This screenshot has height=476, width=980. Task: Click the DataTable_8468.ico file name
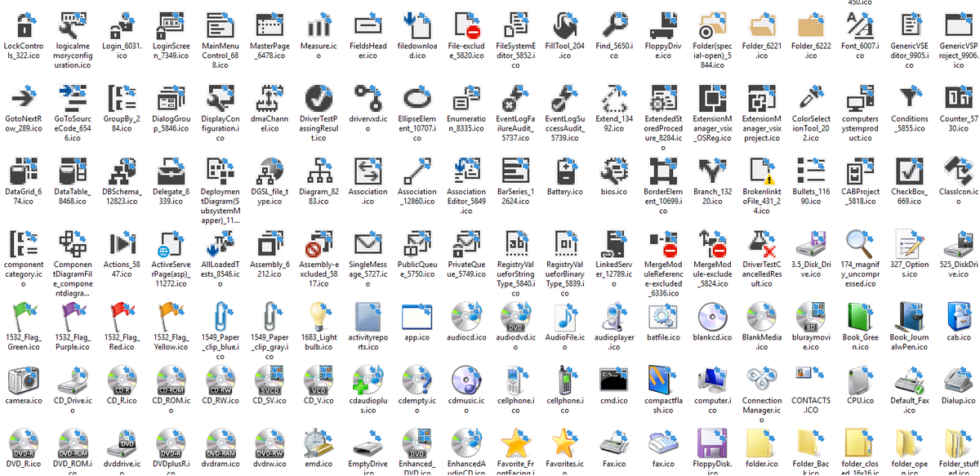73,196
